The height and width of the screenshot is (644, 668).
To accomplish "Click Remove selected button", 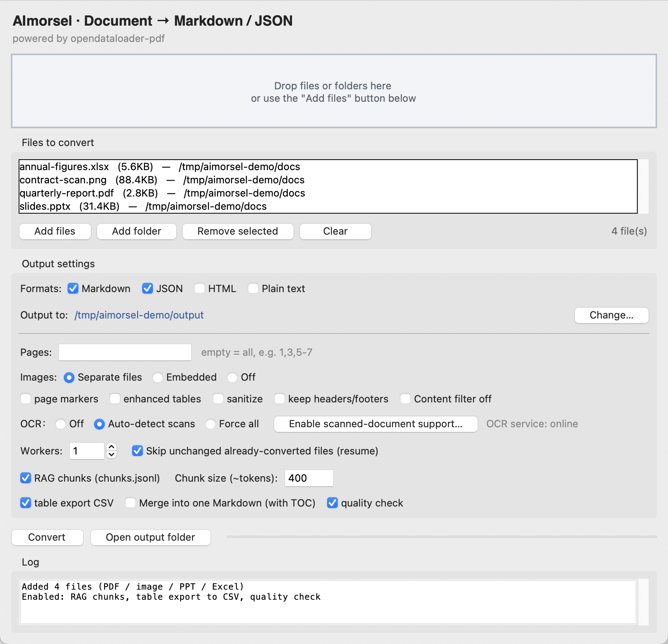I will pos(238,231).
